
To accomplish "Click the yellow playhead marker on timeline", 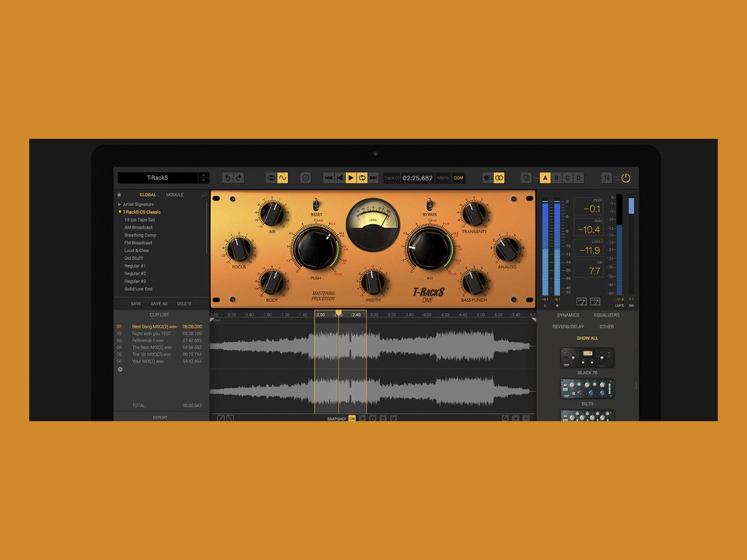I will point(338,313).
